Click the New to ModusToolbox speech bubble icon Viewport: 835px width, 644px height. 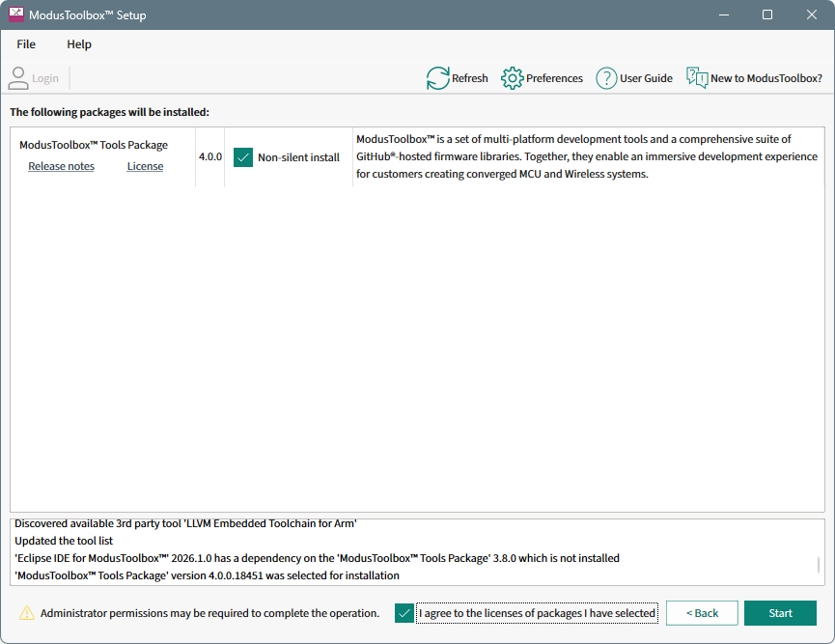tap(697, 78)
